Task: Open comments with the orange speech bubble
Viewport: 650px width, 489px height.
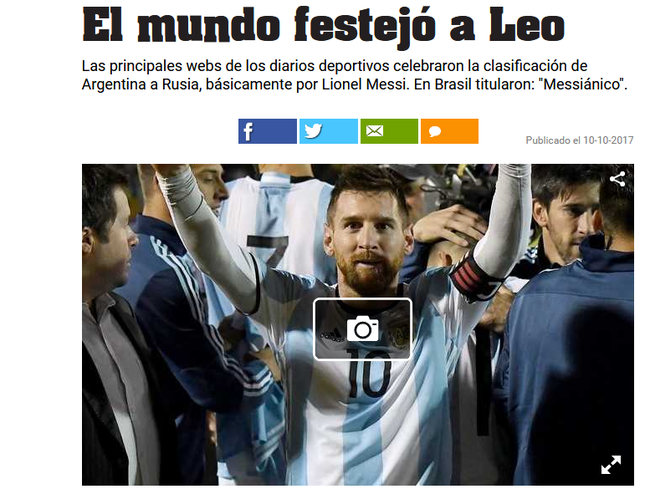Action: click(449, 131)
